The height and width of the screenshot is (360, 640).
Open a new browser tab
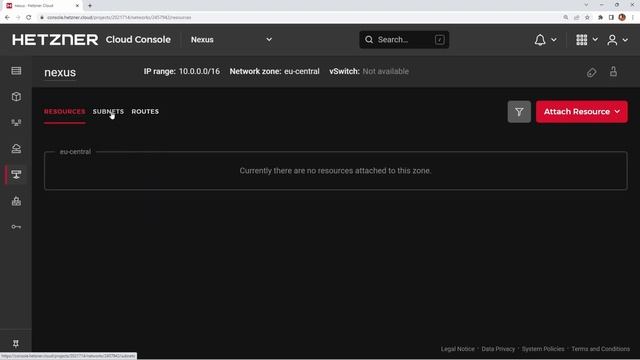point(90,6)
